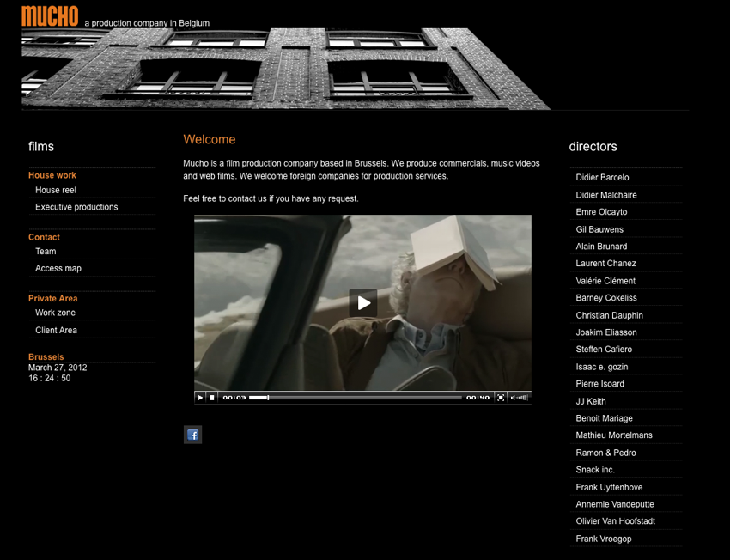Choose director Joakim Eliasson
Screen dimensions: 730x560
(606, 332)
